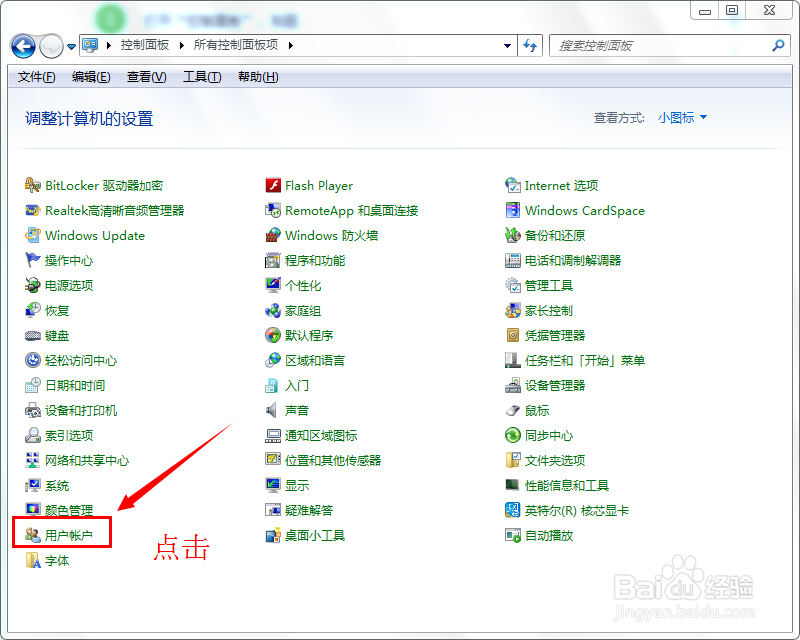Open the 用户帐户 icon

(x=33, y=535)
